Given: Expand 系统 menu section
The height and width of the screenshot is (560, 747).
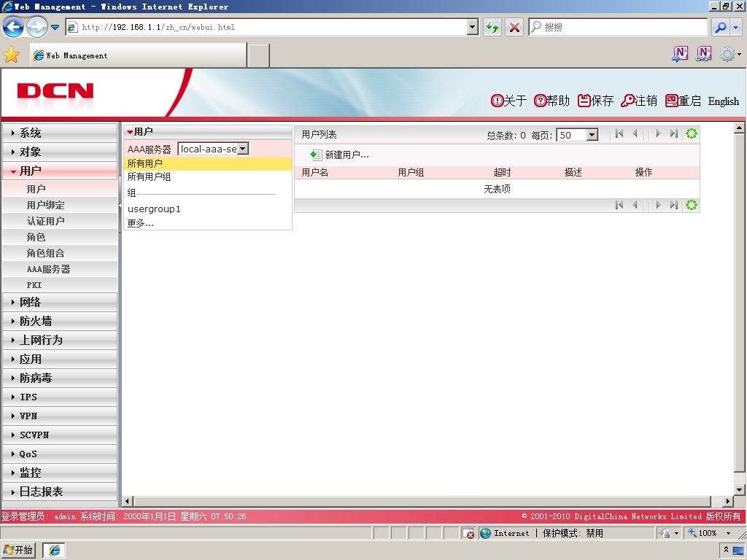Looking at the screenshot, I should click(60, 133).
